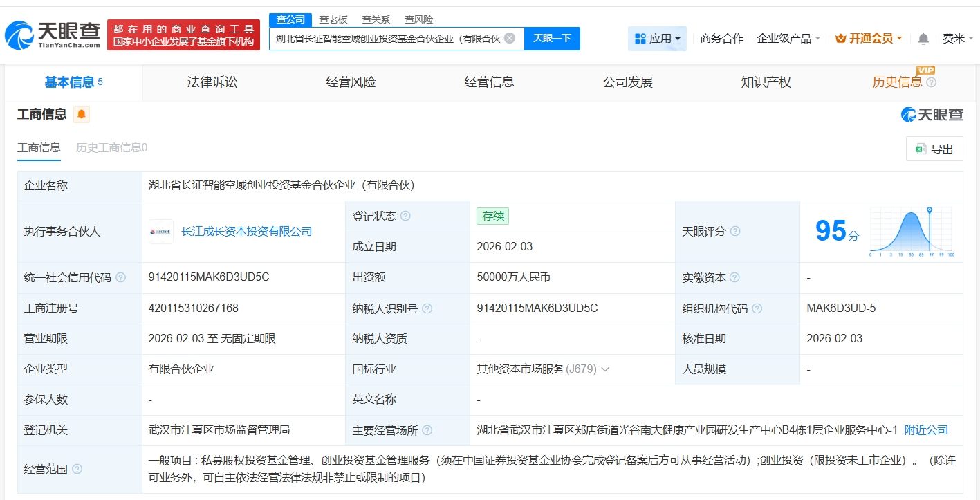Open the 附近公司 link
The width and height of the screenshot is (980, 500).
(x=926, y=430)
